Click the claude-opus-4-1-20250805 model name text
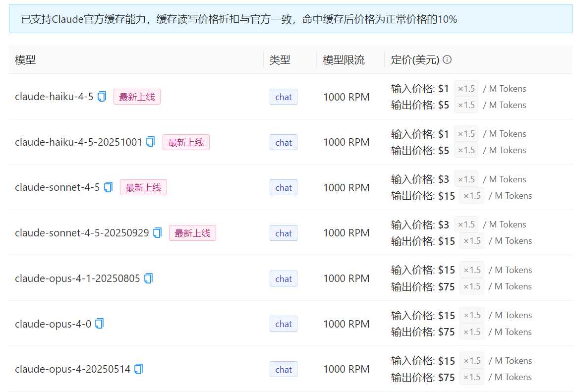The image size is (574, 392). 77,279
